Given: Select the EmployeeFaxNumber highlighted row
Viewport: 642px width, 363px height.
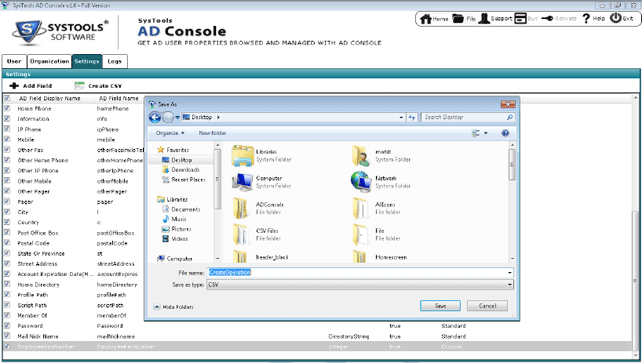Looking at the screenshot, I should coord(317,347).
